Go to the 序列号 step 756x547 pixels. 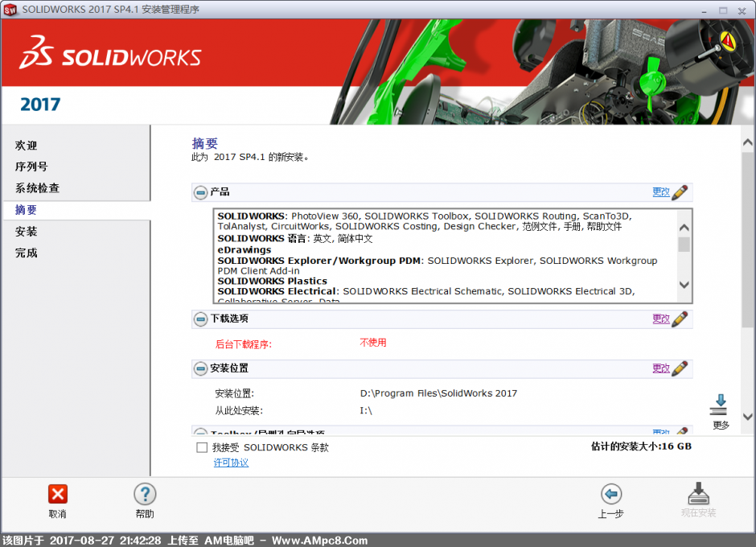31,167
